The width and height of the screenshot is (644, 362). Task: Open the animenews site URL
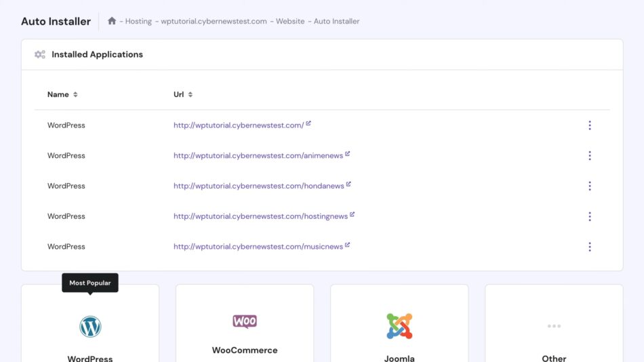tap(258, 156)
